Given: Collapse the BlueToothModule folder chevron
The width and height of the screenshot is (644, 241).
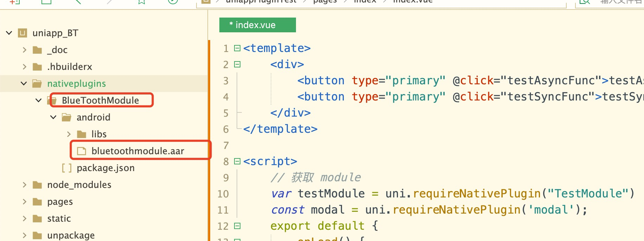Looking at the screenshot, I should pos(39,100).
